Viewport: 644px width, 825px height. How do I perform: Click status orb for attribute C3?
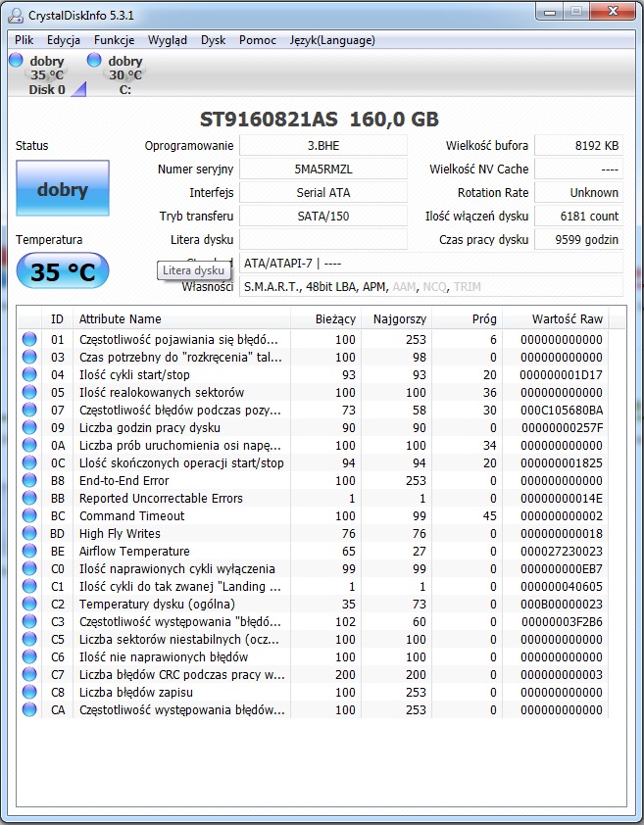[29, 621]
